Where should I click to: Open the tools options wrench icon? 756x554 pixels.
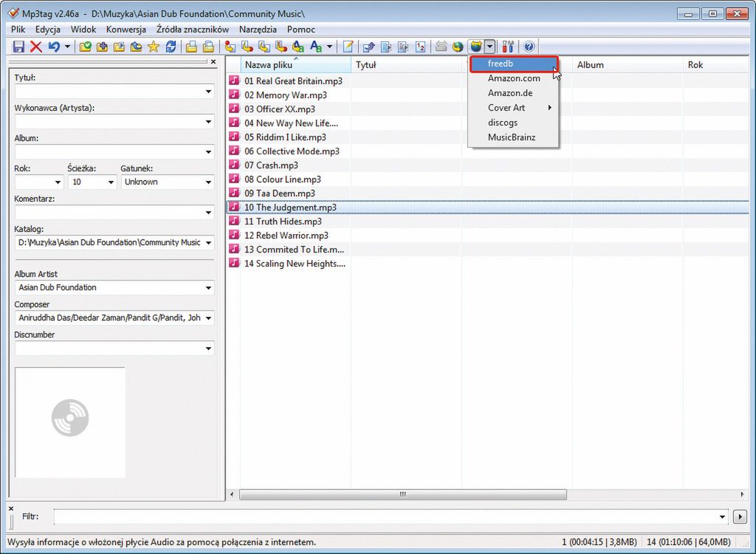(x=508, y=47)
